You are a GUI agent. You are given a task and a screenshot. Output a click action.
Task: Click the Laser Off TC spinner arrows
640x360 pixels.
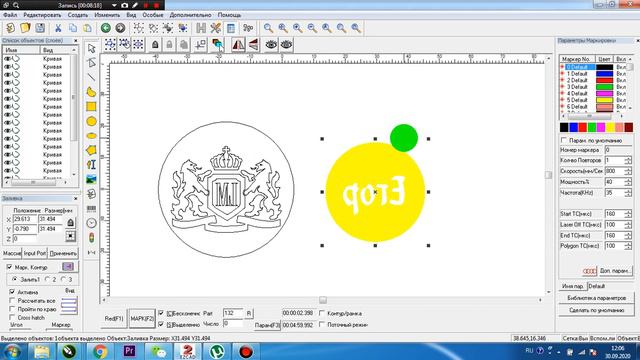click(628, 224)
